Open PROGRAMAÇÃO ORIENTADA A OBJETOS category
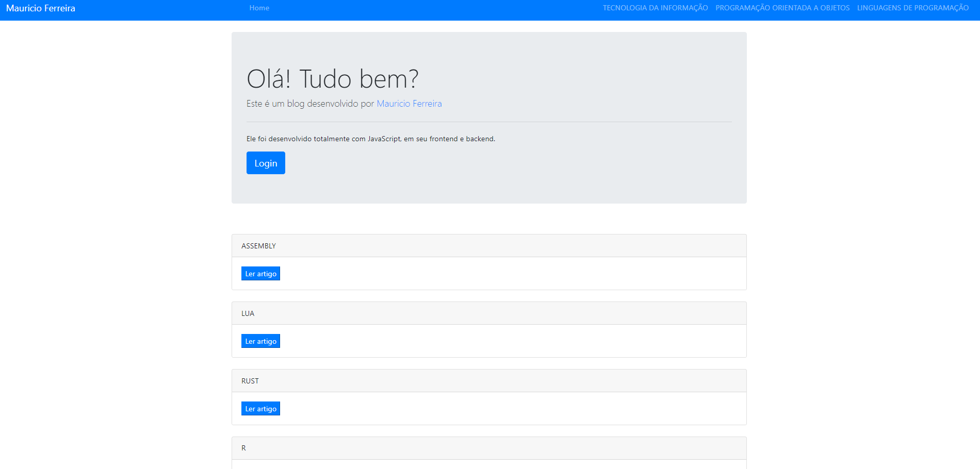 click(782, 8)
